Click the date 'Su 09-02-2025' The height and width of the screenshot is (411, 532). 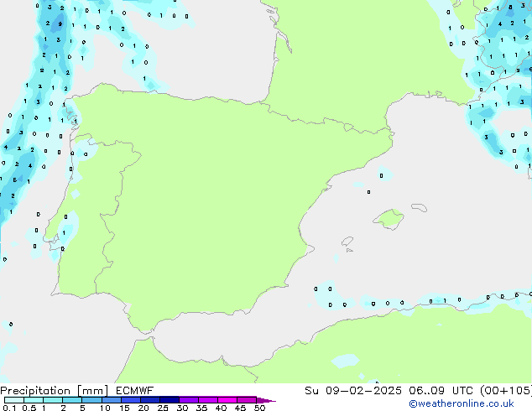(x=353, y=391)
